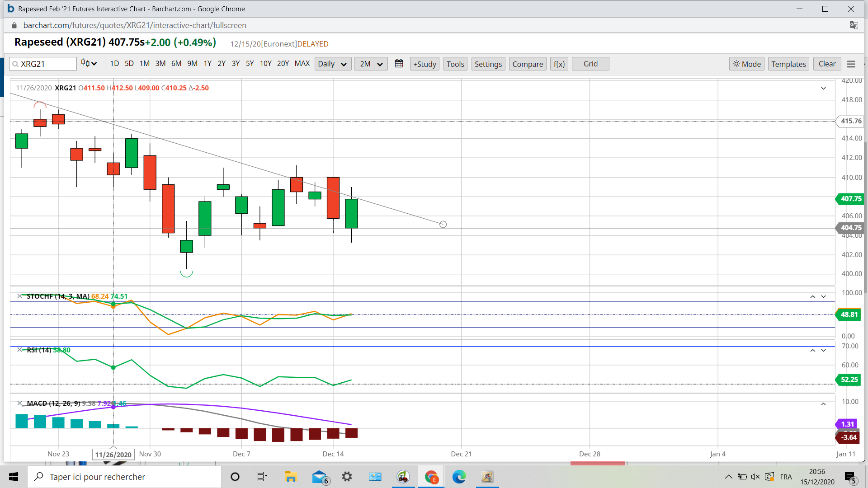The height and width of the screenshot is (488, 868).
Task: Open the candlestick chart type selector
Action: [89, 64]
